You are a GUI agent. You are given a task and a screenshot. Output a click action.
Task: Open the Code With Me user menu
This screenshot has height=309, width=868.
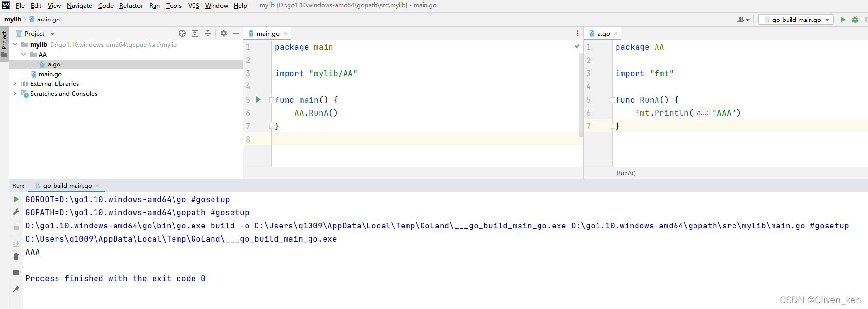743,20
